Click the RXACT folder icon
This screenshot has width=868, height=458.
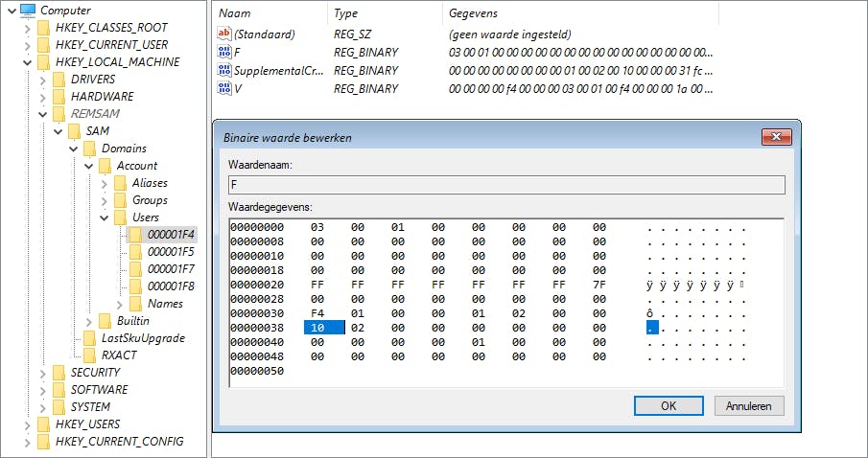90,355
